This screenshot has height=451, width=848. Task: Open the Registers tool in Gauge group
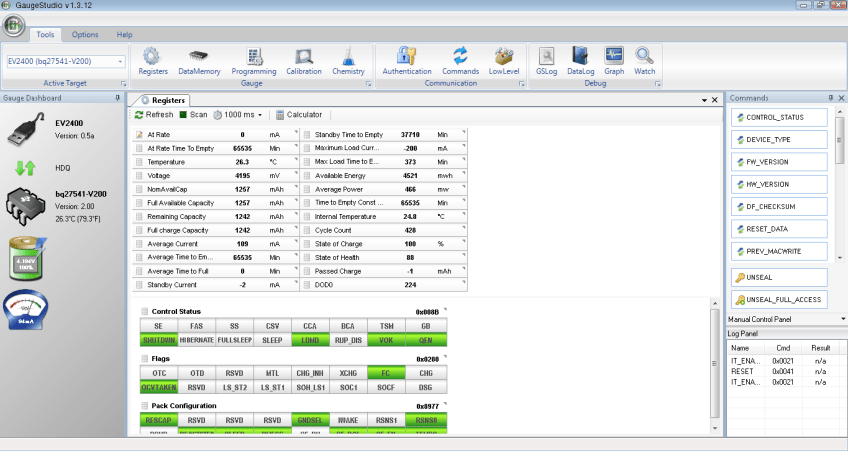point(152,61)
